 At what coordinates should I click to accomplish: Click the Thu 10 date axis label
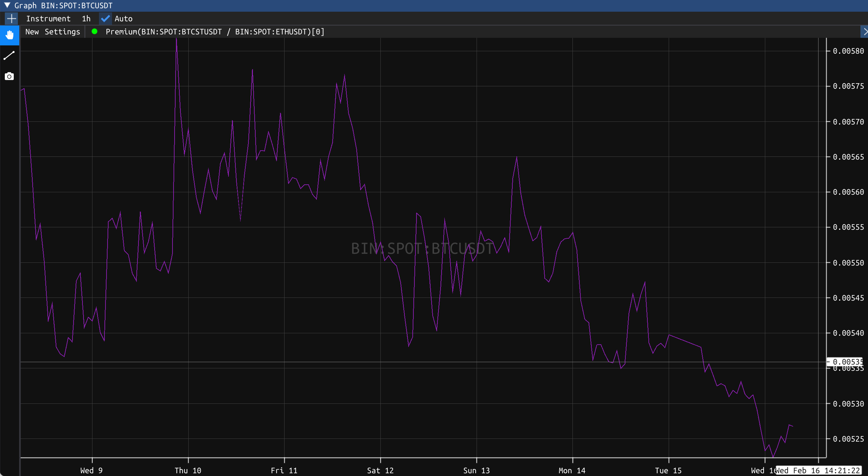click(188, 470)
